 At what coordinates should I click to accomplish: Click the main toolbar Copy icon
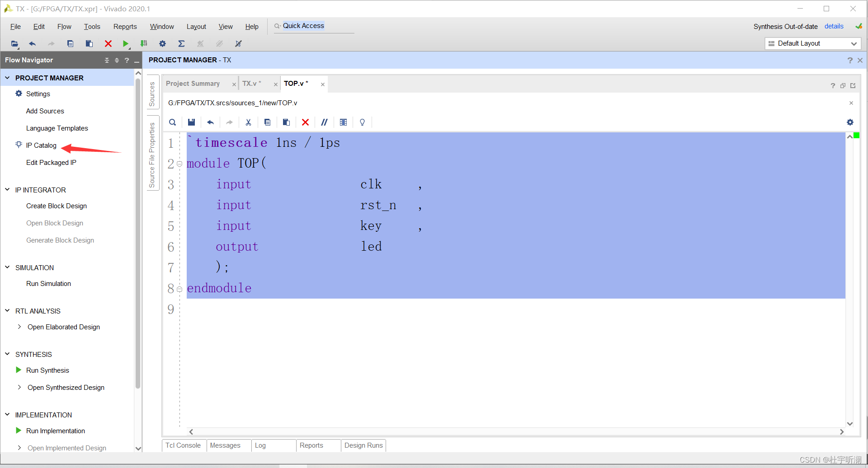pyautogui.click(x=70, y=44)
